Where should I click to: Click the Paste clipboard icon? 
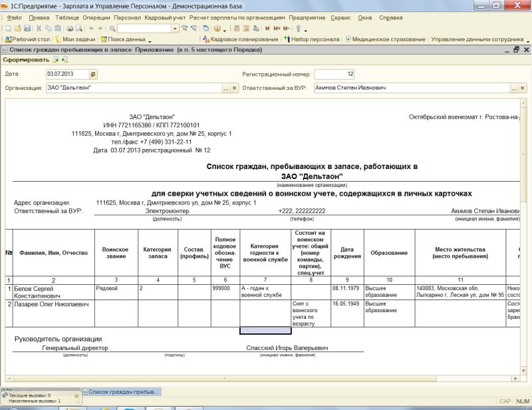click(58, 29)
